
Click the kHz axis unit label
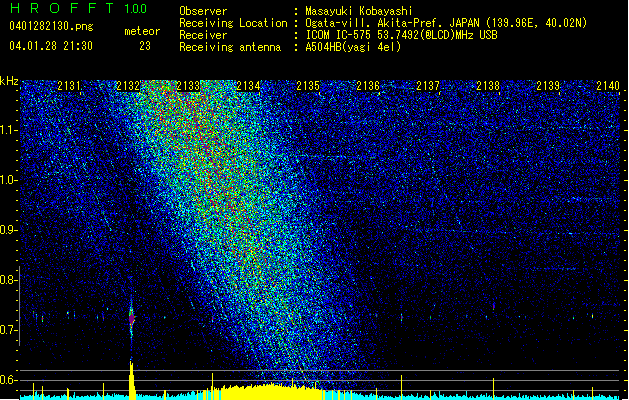click(9, 81)
